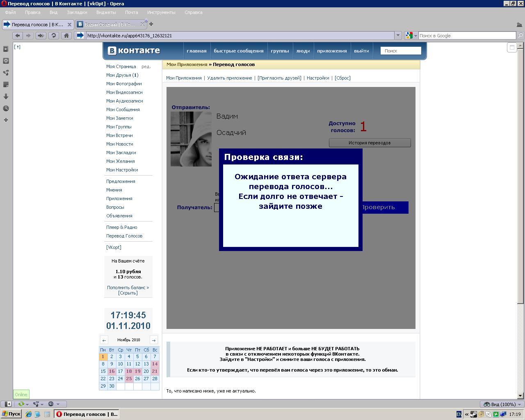Viewport: 525px width, 420px height.
Task: Click the '[VKopt]' sidebar link
Action: tap(114, 247)
